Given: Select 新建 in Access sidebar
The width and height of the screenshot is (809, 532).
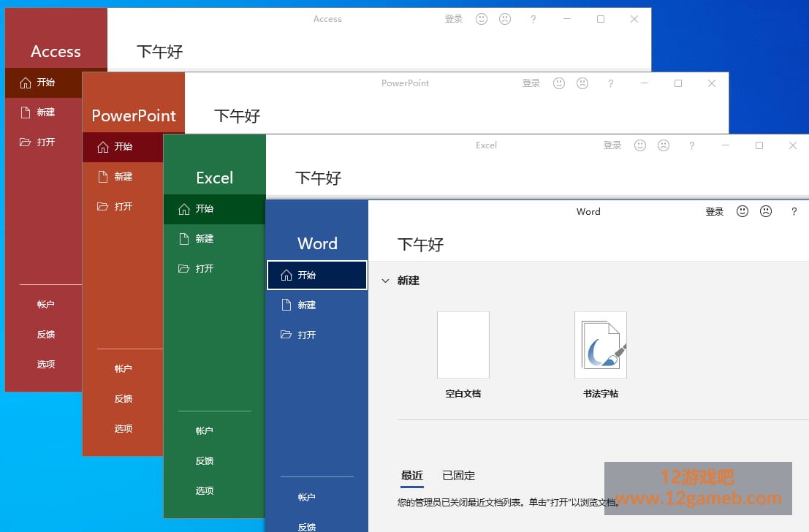Looking at the screenshot, I should coord(44,113).
